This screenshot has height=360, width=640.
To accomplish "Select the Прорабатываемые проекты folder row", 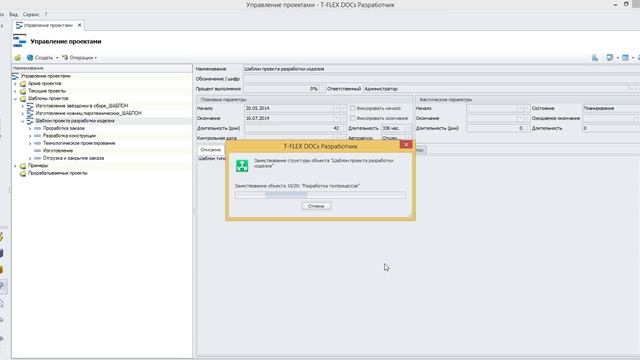I will [57, 173].
